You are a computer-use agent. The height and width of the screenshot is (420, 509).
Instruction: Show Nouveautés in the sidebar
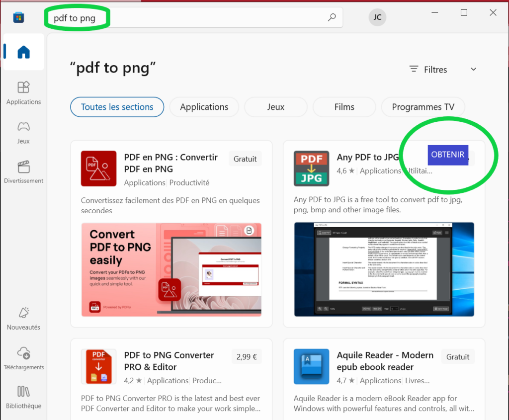(x=23, y=319)
